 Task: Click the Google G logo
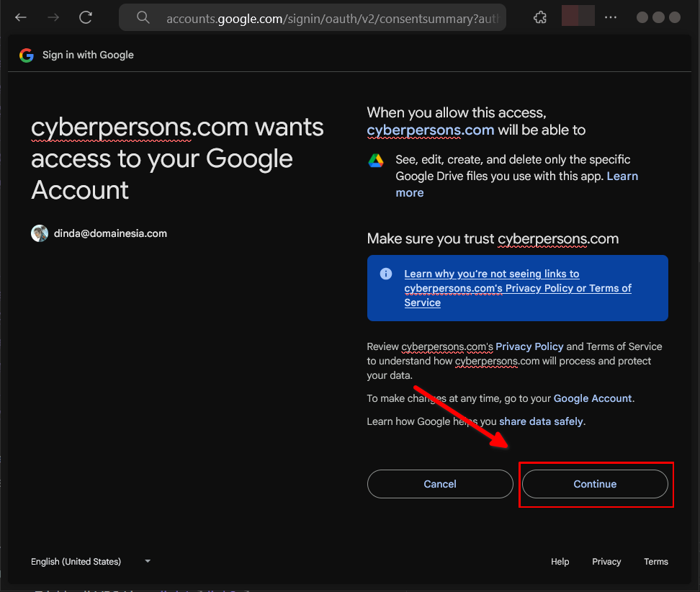pos(27,55)
